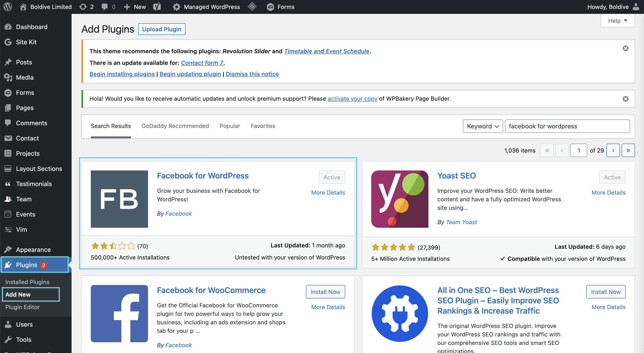Screen dimensions: 644x353
Task: Click the Upload Plugin button
Action: (x=161, y=29)
